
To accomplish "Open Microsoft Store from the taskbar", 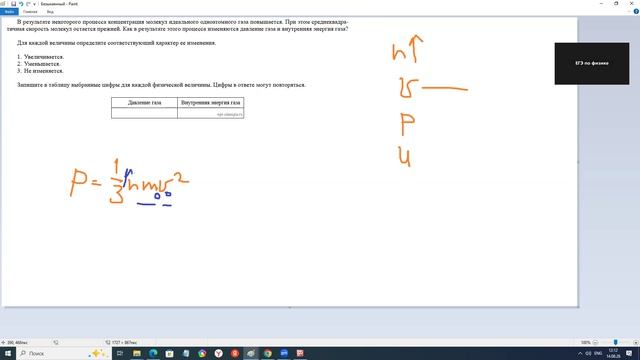I will (169, 353).
